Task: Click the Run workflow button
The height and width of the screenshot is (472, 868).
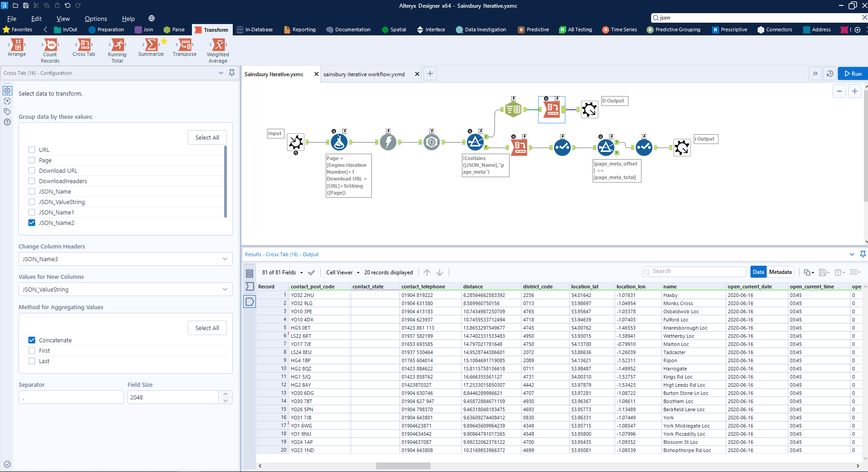Action: pyautogui.click(x=853, y=73)
